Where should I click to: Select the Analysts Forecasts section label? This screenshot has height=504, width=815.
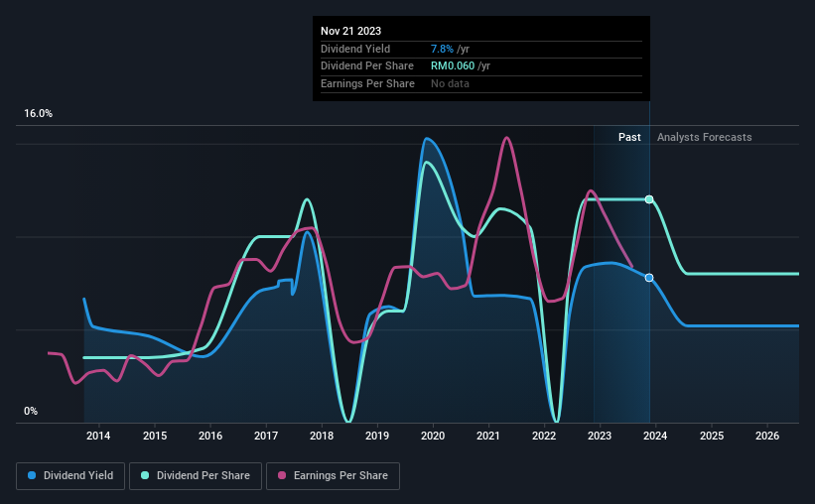704,137
